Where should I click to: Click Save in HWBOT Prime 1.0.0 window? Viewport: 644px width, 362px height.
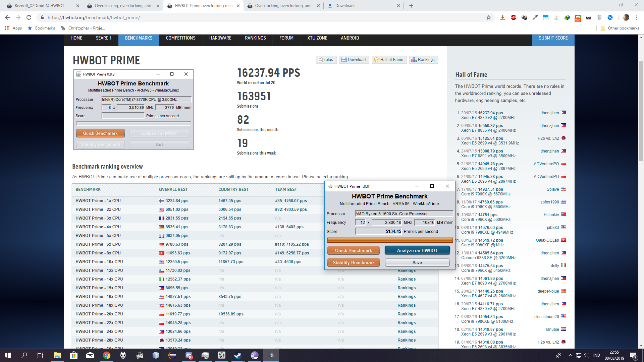coord(417,263)
